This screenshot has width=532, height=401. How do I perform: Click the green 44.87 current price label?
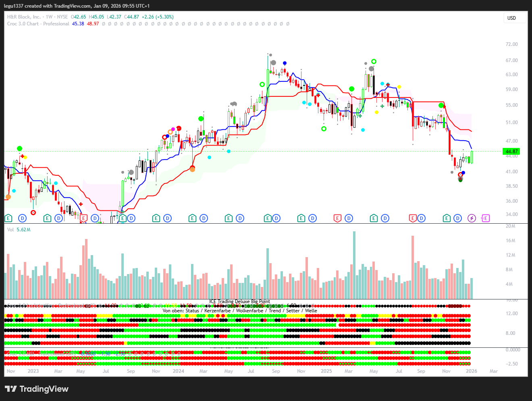(511, 152)
